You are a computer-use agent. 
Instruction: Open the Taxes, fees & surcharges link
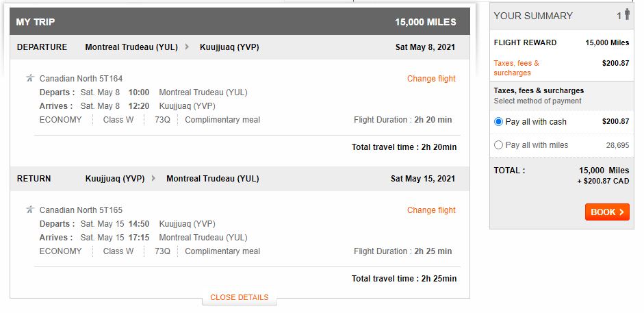(516, 68)
